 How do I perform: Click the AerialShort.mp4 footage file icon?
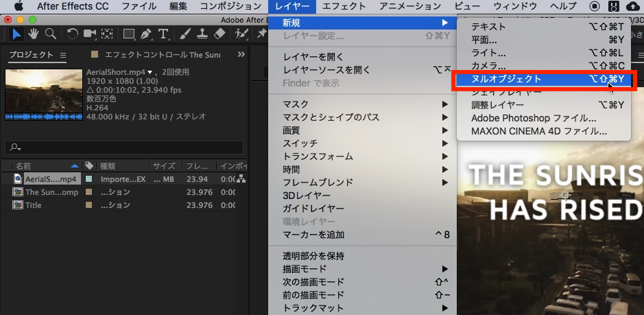tap(18, 179)
